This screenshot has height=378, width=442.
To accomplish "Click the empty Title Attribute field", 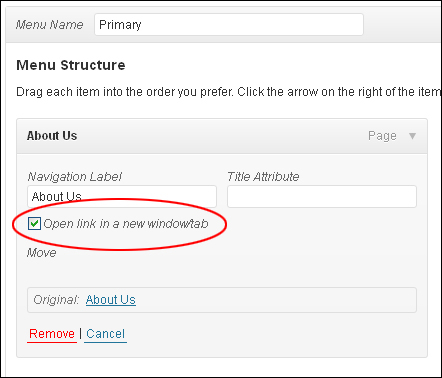I will [x=322, y=197].
